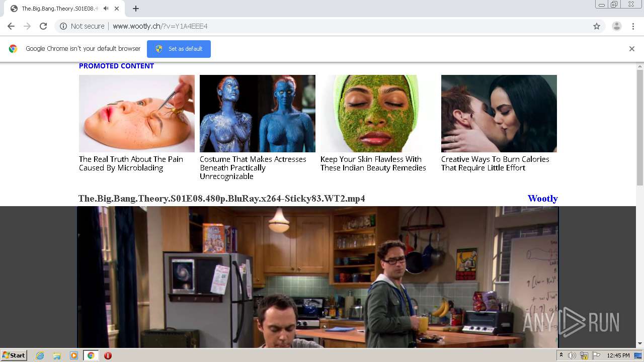This screenshot has width=644, height=362.
Task: Open Creative Ways To Burn Calories link
Action: (495, 163)
